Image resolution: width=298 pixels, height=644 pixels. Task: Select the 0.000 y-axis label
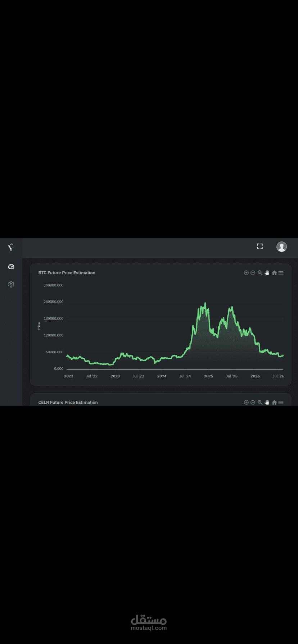tap(59, 369)
